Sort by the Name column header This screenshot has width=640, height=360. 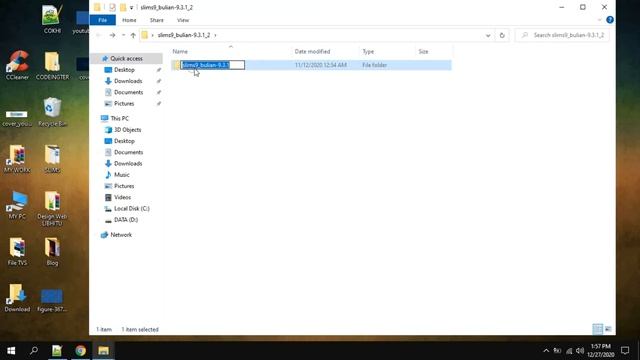pos(180,51)
